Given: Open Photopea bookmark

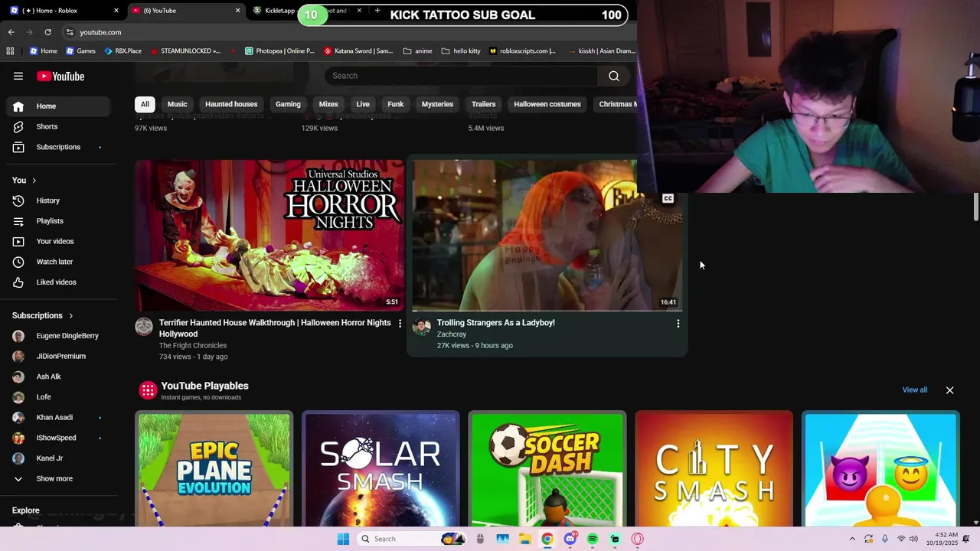Looking at the screenshot, I should (x=279, y=51).
